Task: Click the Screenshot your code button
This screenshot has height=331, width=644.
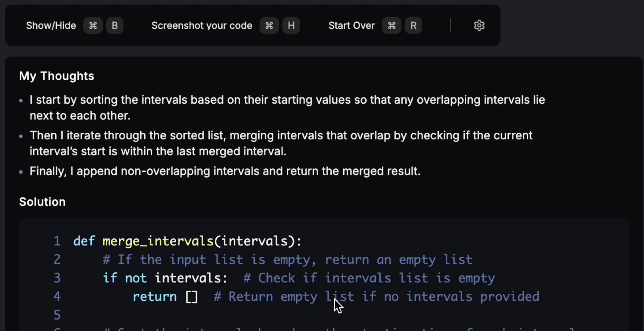Action: pyautogui.click(x=202, y=26)
